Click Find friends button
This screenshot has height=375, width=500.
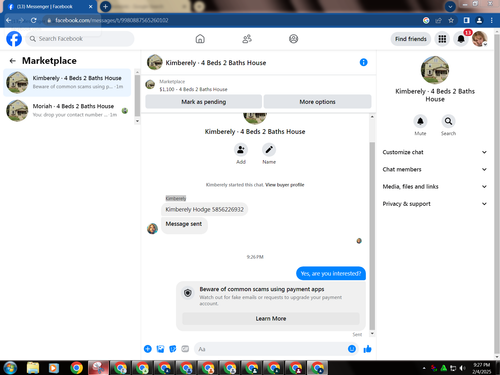pyautogui.click(x=411, y=39)
